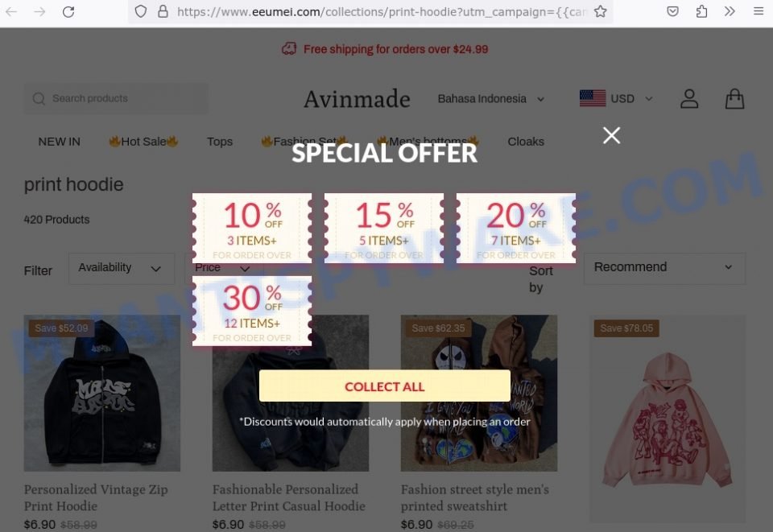Click the Pocket save icon in the toolbar
The image size is (773, 532).
tap(672, 11)
